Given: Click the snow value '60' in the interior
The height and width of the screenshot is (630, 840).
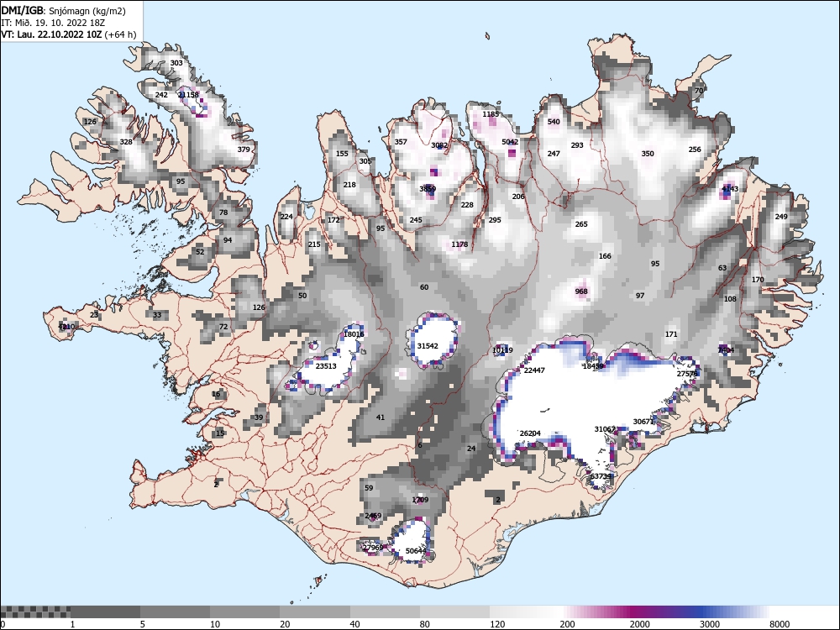Looking at the screenshot, I should tap(423, 287).
